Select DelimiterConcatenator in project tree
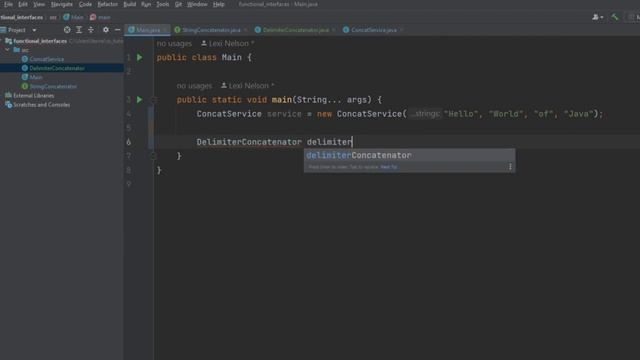640x360 pixels. pos(57,68)
